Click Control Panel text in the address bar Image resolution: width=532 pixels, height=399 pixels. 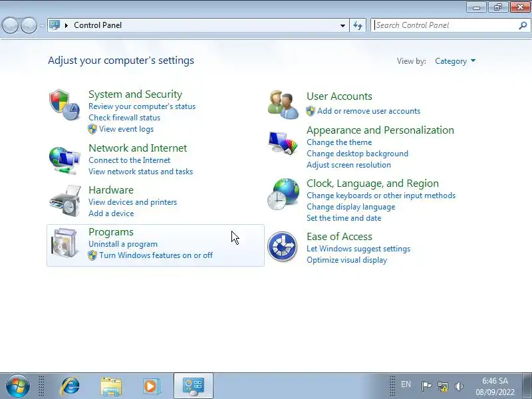98,25
